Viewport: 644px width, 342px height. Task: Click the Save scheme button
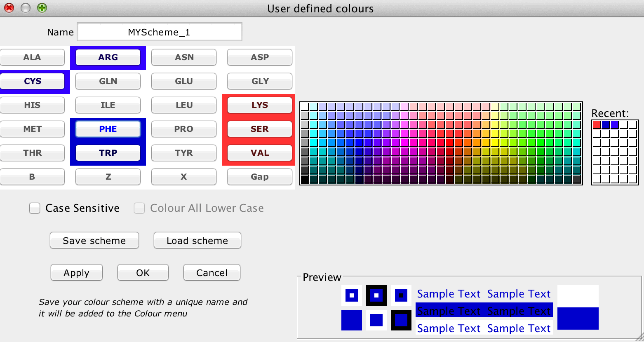pos(94,241)
